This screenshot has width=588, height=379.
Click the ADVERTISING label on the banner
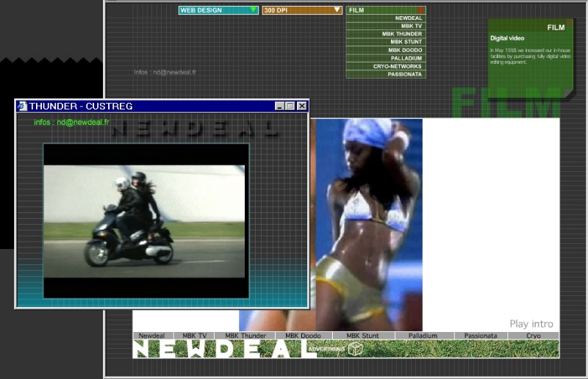pyautogui.click(x=326, y=349)
